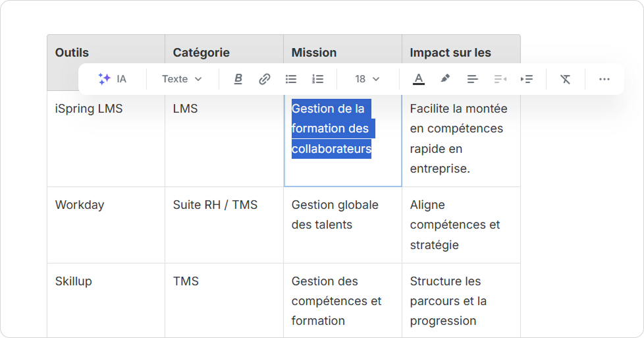644x338 pixels.
Task: Click the iSpring LMS cell
Action: pos(89,109)
